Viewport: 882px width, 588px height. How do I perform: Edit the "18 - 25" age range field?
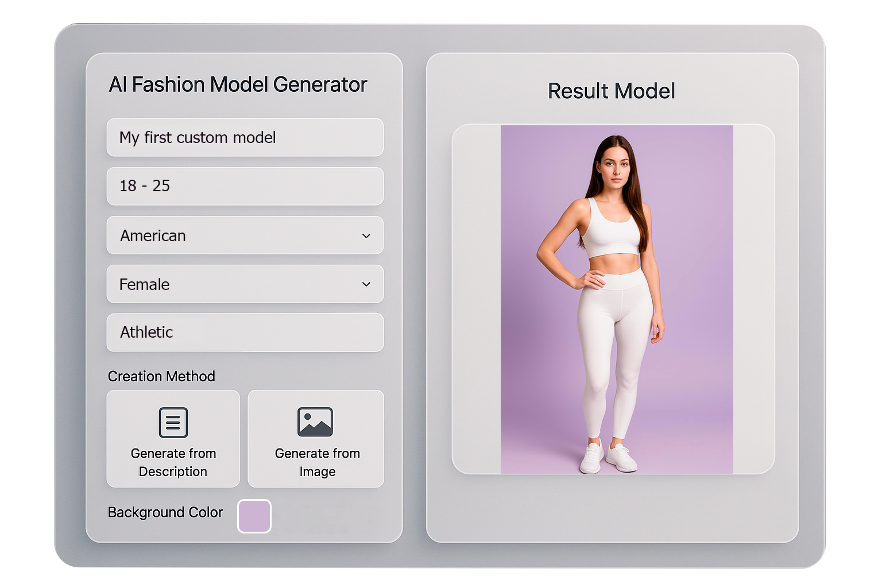(245, 186)
